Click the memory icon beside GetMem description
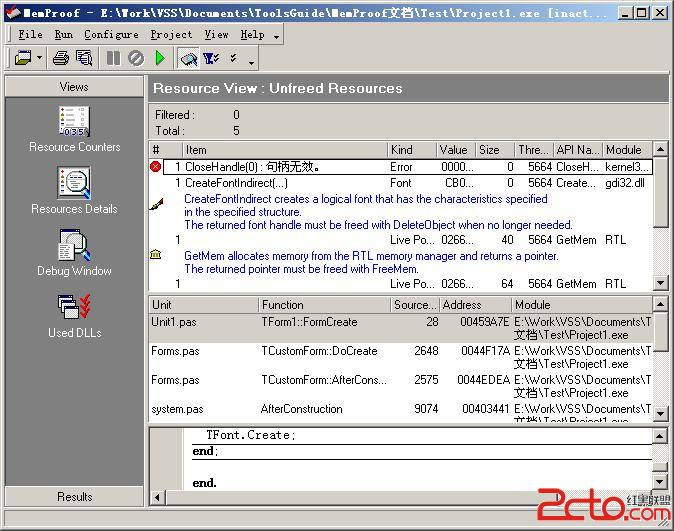674x531 pixels. [156, 254]
